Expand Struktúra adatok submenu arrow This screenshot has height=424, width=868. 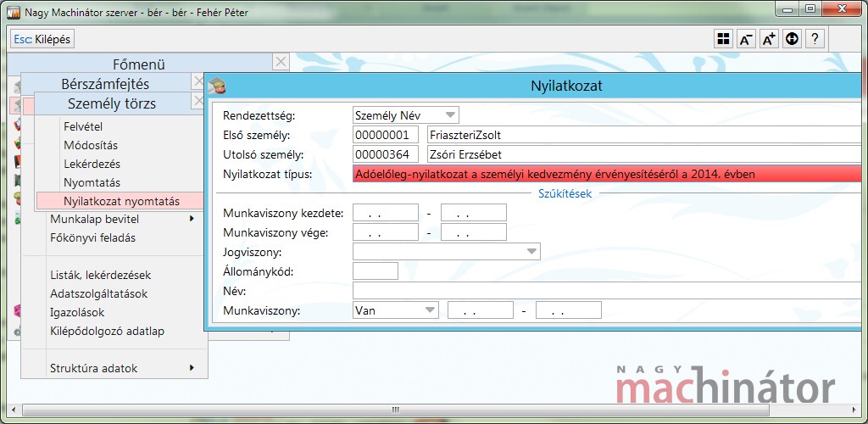[192, 367]
